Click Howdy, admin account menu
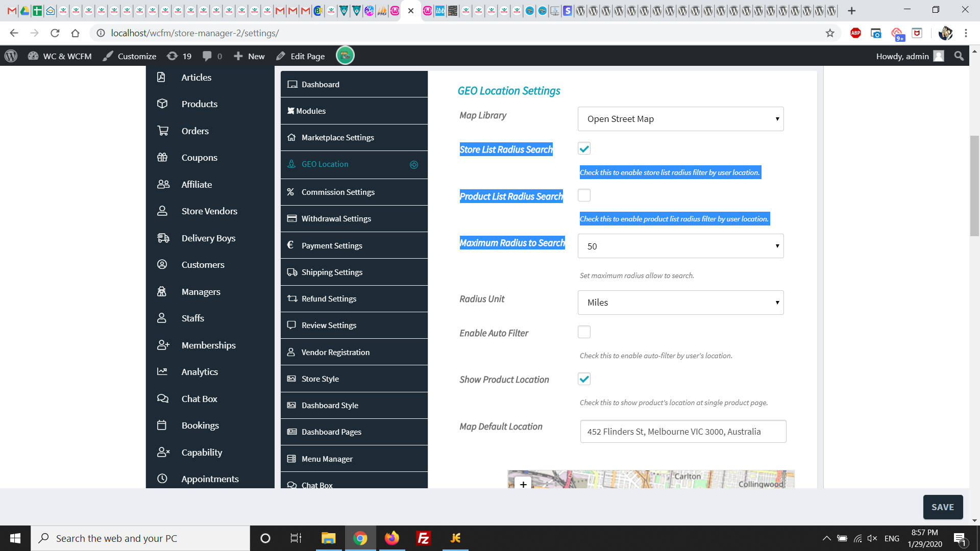 (x=910, y=56)
